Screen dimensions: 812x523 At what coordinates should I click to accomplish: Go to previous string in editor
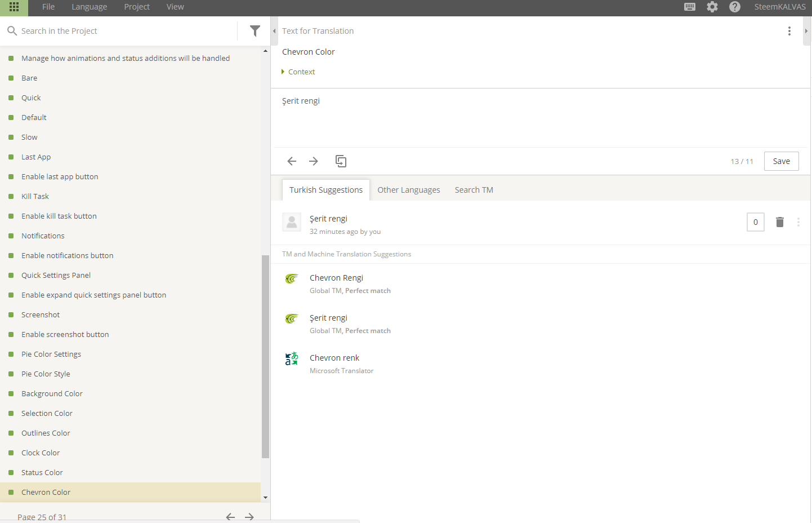coord(292,161)
